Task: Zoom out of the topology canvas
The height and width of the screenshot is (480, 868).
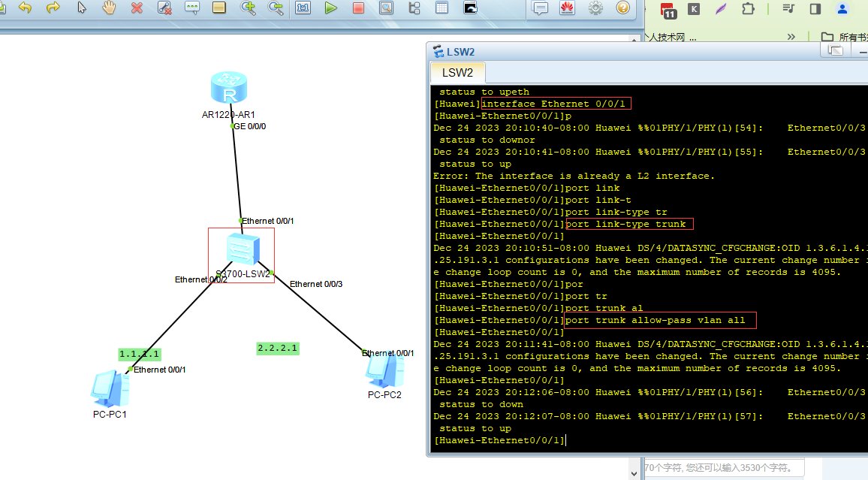Action: (275, 8)
